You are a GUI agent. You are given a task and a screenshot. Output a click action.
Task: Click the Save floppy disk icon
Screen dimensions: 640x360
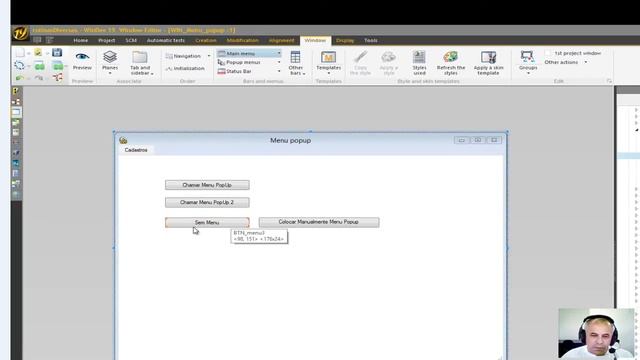point(57,52)
